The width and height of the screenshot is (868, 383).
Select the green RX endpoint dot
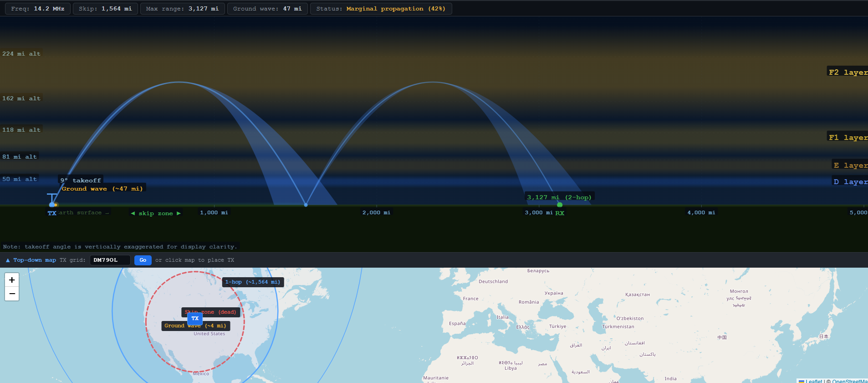tap(560, 205)
